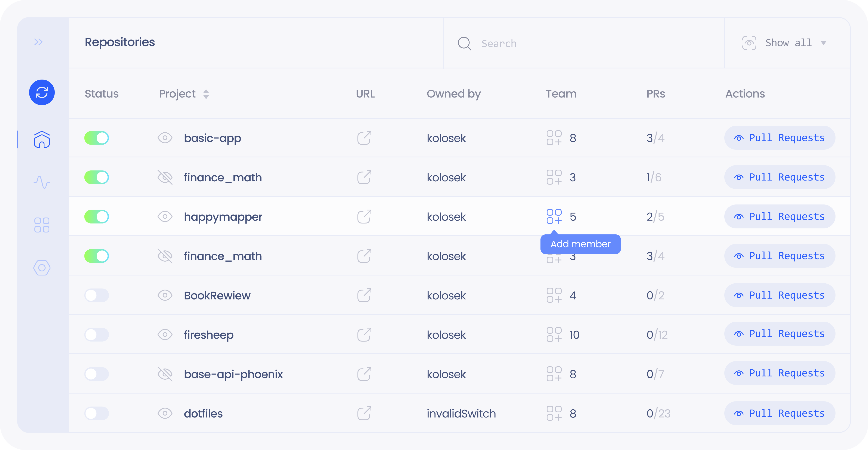Image resolution: width=868 pixels, height=450 pixels.
Task: Open Pull Requests for finance_math with 1/6 PRs
Action: click(779, 177)
